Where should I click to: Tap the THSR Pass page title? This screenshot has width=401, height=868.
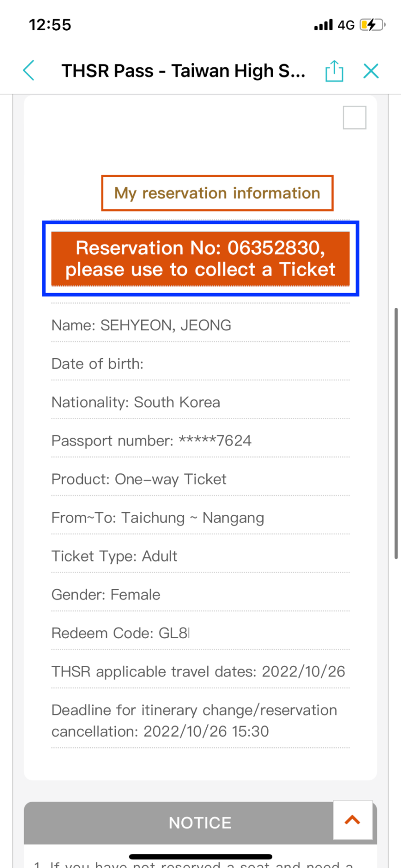coord(184,71)
